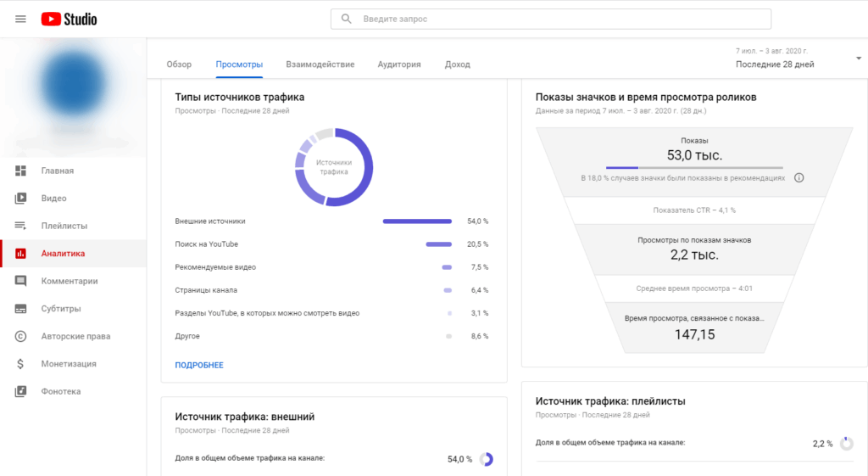Click the Показатель CTR – 4,1 % text

pos(694,210)
